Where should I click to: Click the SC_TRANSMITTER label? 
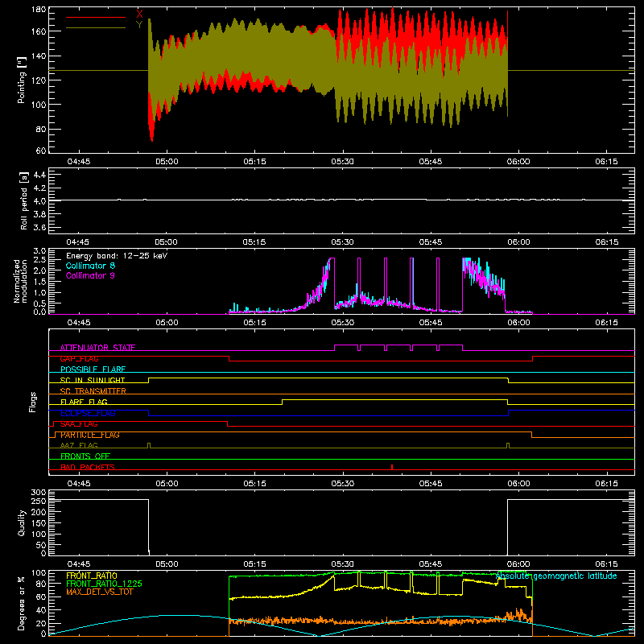click(93, 391)
